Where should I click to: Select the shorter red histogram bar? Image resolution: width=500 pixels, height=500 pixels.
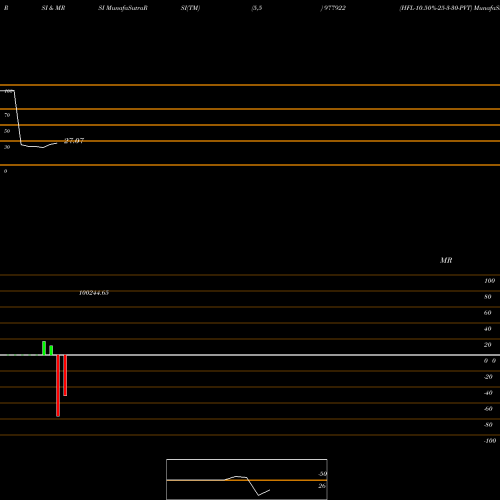[x=65, y=375]
